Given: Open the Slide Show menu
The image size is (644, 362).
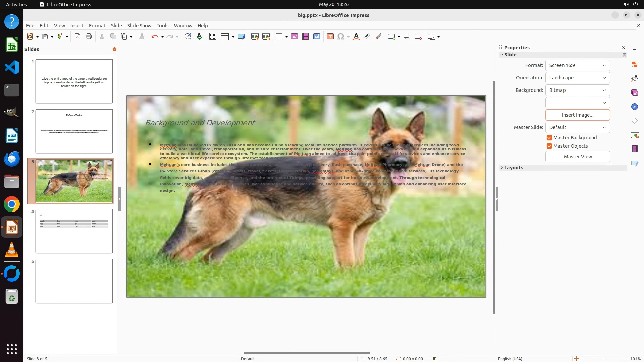Looking at the screenshot, I should 139,26.
